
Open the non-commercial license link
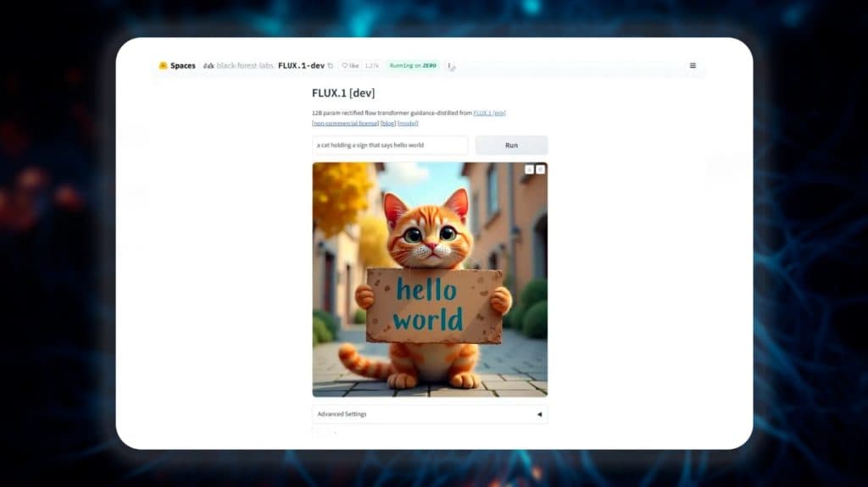pos(346,124)
